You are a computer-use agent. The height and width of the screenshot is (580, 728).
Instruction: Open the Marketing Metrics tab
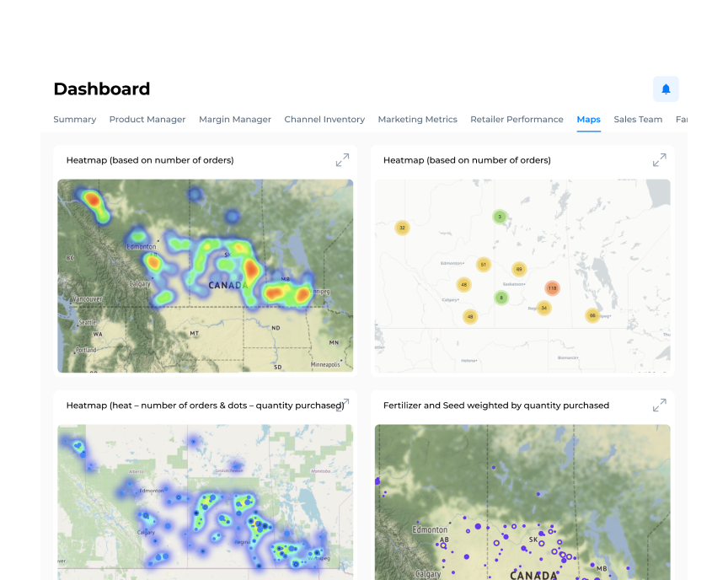(x=417, y=120)
